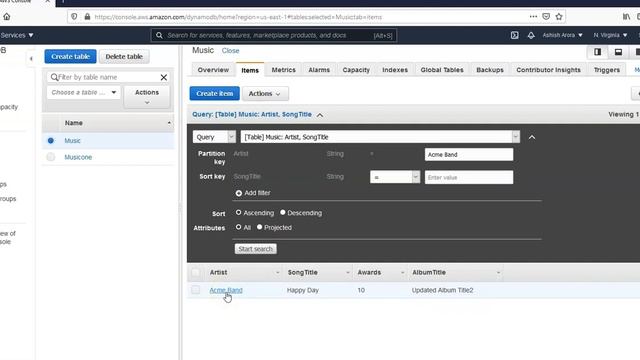Switch to the Alarms tab
The height and width of the screenshot is (360, 640).
pos(319,70)
